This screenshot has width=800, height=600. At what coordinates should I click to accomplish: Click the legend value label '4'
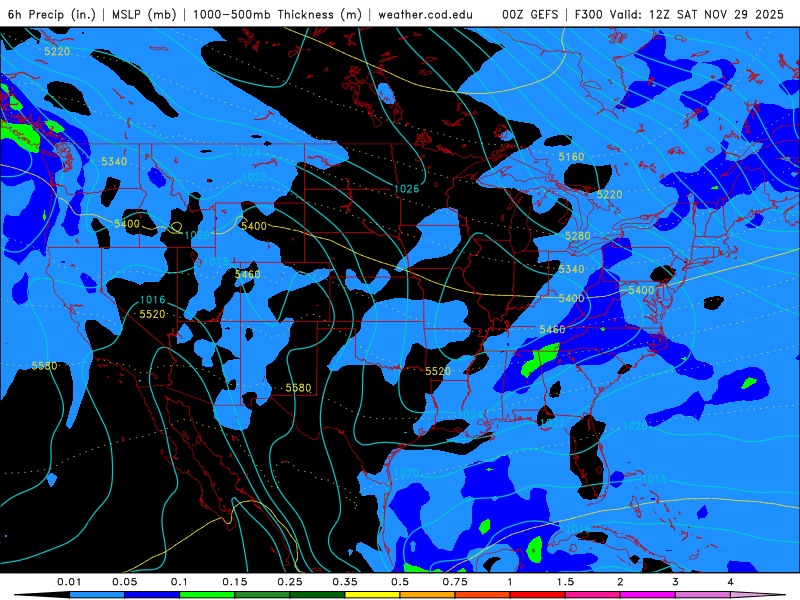[731, 582]
